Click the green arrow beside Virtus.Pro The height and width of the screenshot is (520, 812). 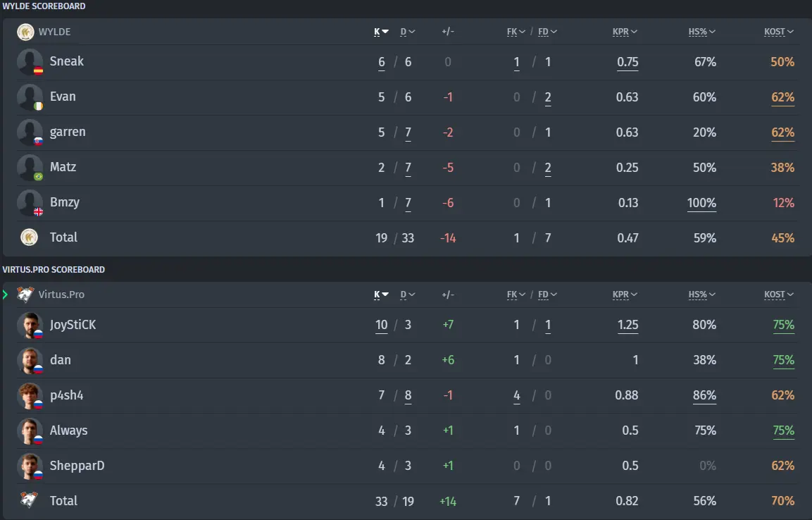tap(5, 295)
